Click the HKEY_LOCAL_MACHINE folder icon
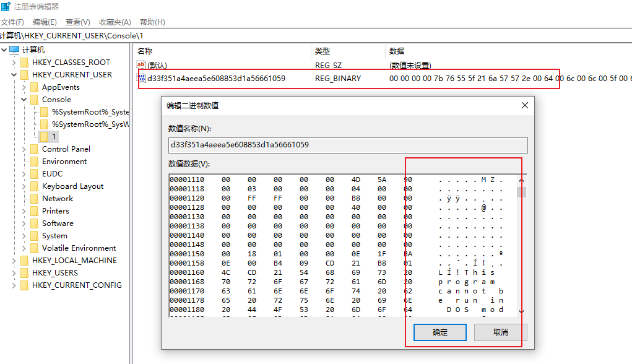 point(25,261)
